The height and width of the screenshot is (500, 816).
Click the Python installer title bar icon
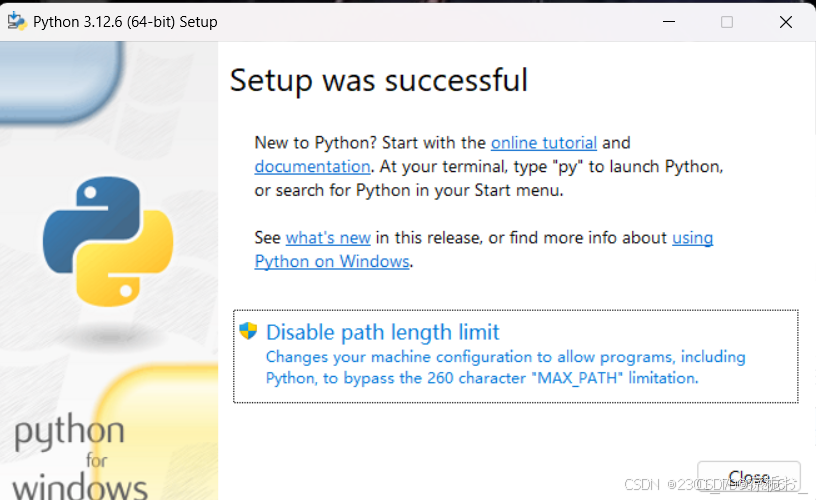[17, 21]
